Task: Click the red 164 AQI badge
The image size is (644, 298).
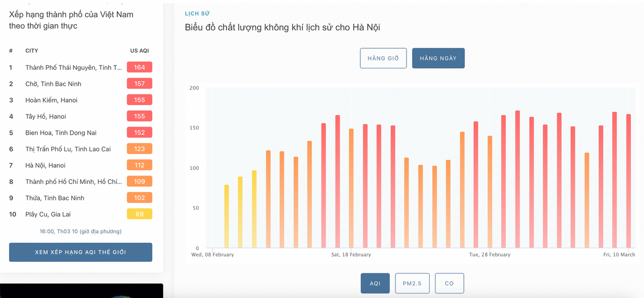Action: pos(139,67)
